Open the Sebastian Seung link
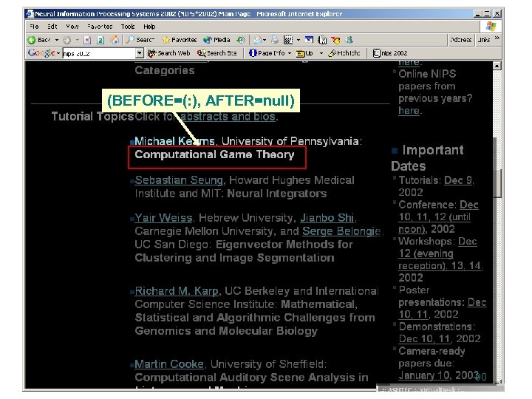This screenshot has width=532, height=399. click(x=179, y=180)
